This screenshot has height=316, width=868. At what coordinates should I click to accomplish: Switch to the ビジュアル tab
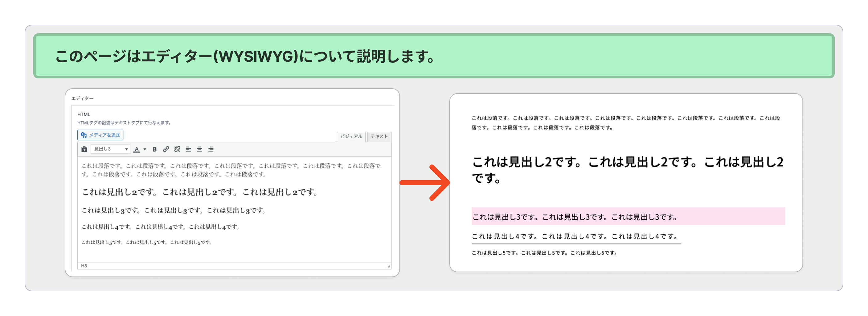pyautogui.click(x=351, y=137)
